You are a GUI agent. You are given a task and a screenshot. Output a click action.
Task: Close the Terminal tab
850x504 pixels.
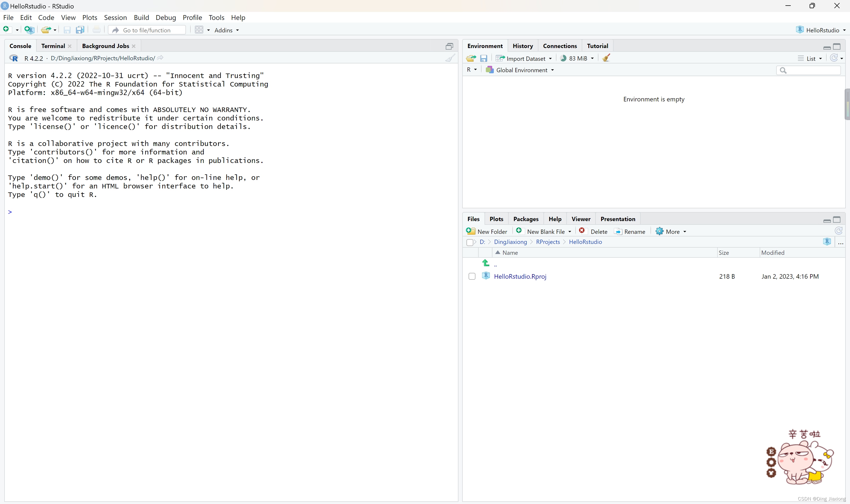click(70, 46)
